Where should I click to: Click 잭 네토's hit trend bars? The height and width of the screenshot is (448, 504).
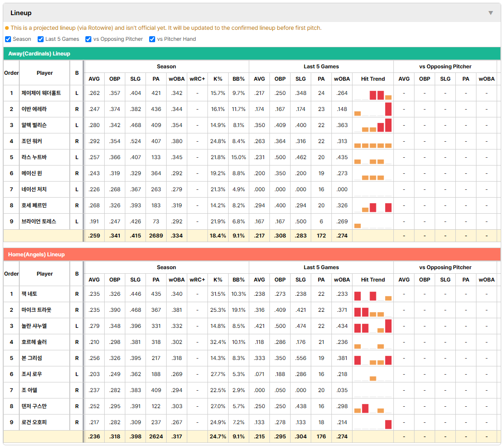pos(373,296)
